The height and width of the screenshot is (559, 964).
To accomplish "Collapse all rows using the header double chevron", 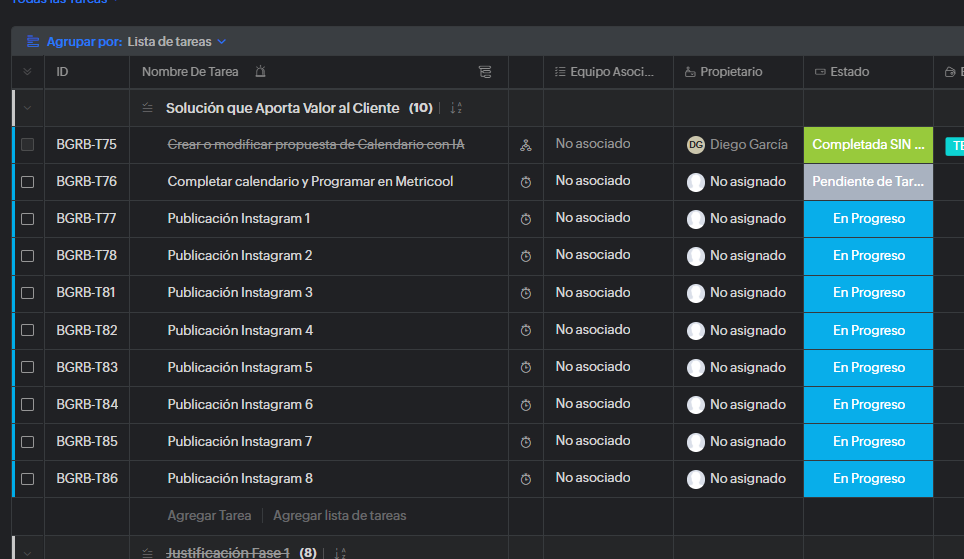I will point(27,72).
